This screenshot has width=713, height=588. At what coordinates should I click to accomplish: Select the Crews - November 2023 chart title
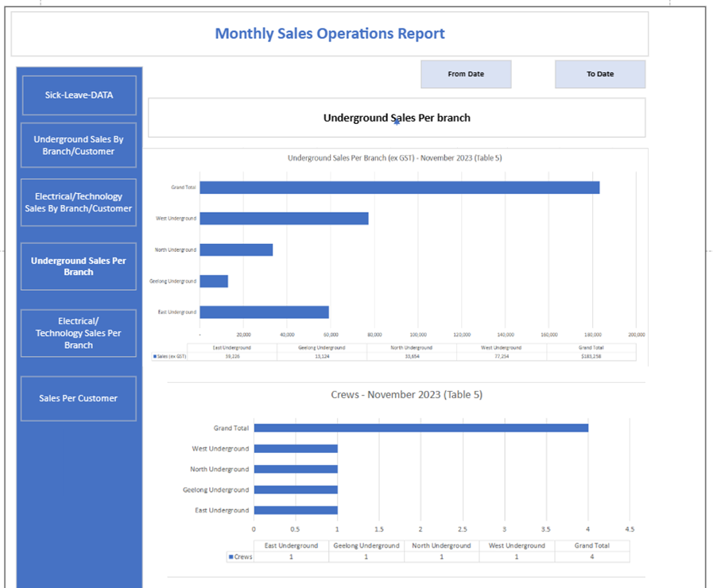[406, 395]
